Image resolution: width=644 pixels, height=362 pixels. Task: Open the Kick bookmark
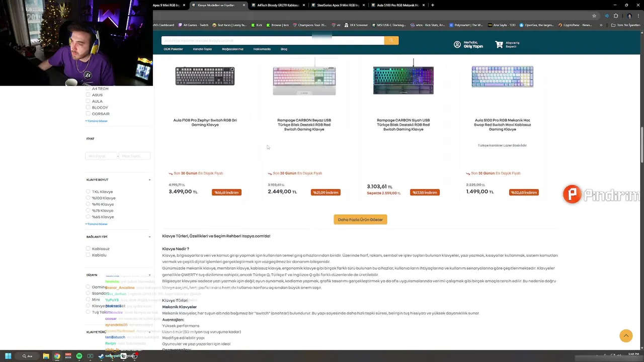257,25
